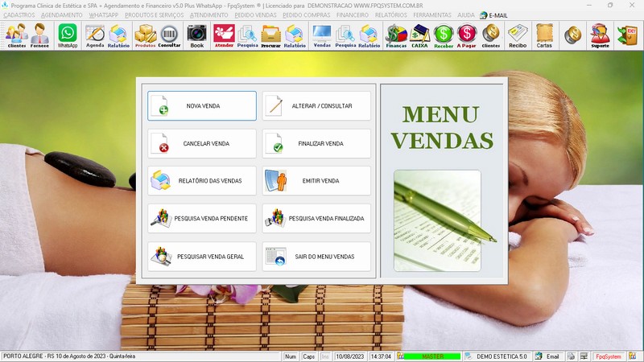
Task: Open the Book camera icon
Action: tap(196, 35)
